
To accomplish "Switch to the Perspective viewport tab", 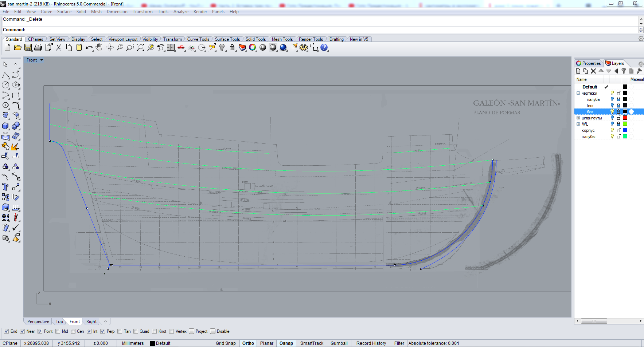I will (38, 322).
